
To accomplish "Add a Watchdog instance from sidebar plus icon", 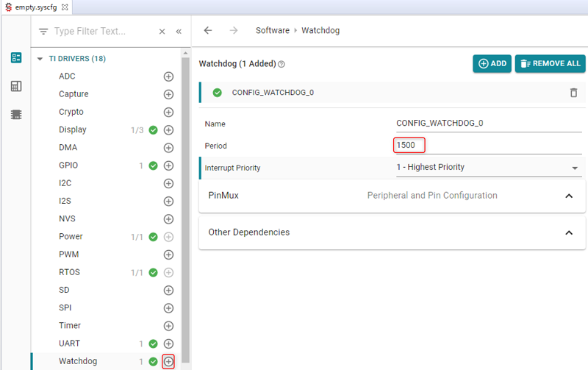I will coord(168,361).
